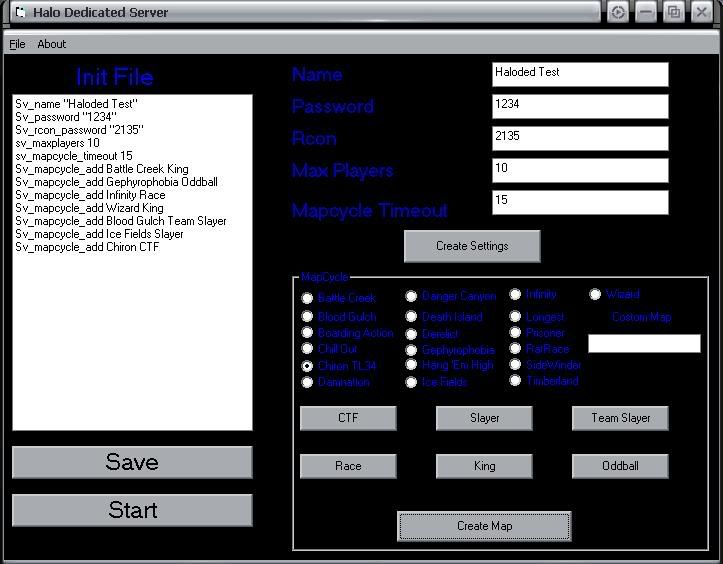Screen dimensions: 723x564
Task: Focus the Mapcycle Timeout field
Action: coord(580,202)
